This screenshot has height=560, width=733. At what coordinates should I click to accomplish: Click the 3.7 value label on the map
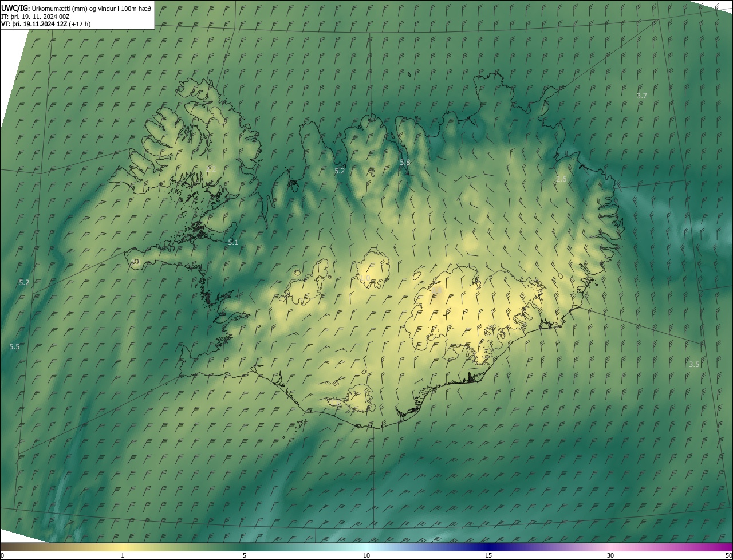click(x=642, y=96)
